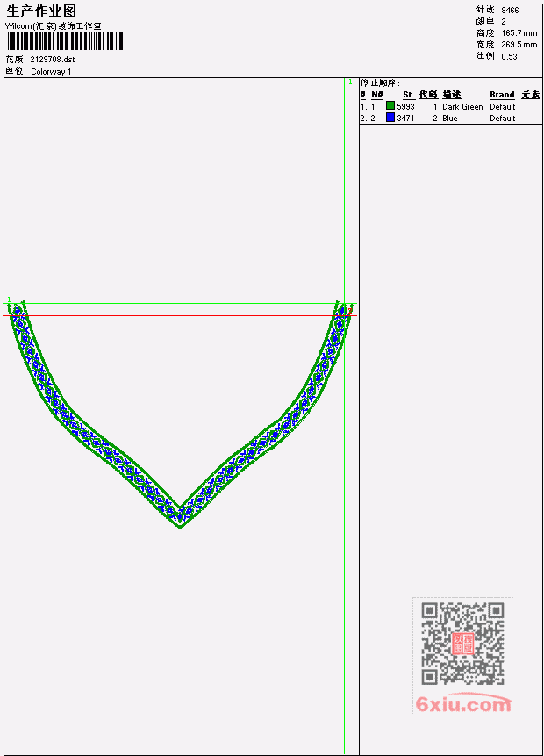Select the width value 269.5 mm
The height and width of the screenshot is (756, 544).
[519, 45]
